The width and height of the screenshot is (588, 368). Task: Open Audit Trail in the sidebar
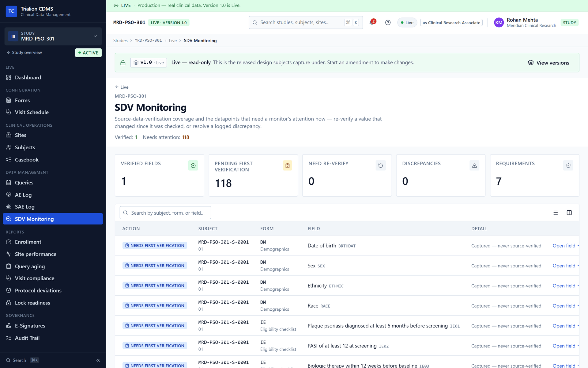[53, 338]
